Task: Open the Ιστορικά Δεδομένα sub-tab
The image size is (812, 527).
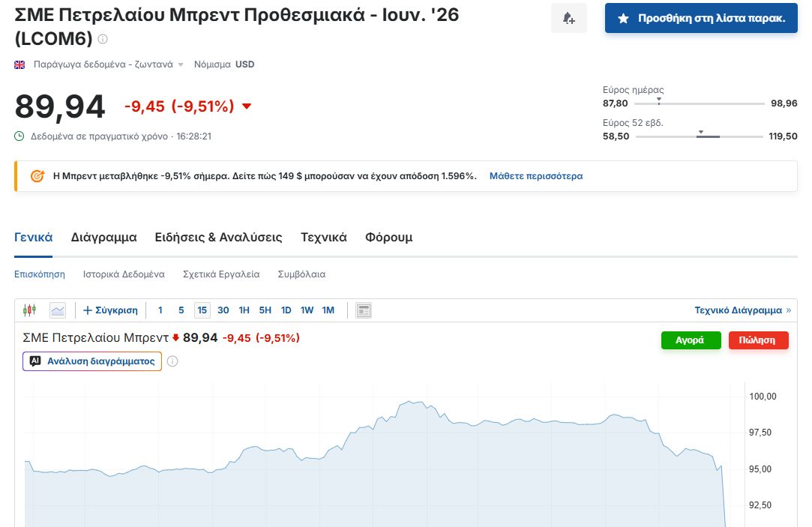Action: (x=124, y=274)
